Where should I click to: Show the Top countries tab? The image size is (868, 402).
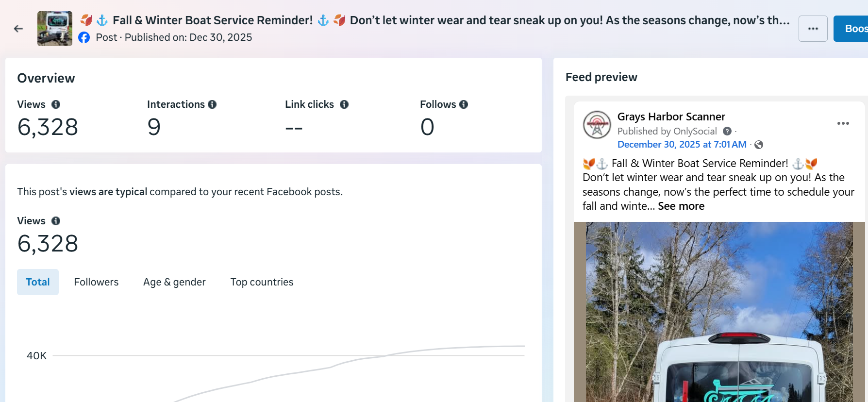262,282
